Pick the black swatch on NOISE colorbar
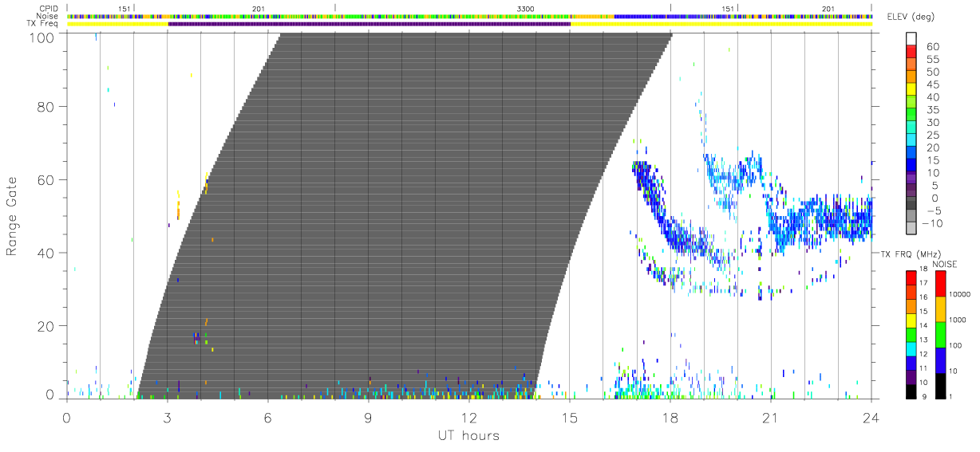Screen dimensions: 980x452 [x=939, y=386]
